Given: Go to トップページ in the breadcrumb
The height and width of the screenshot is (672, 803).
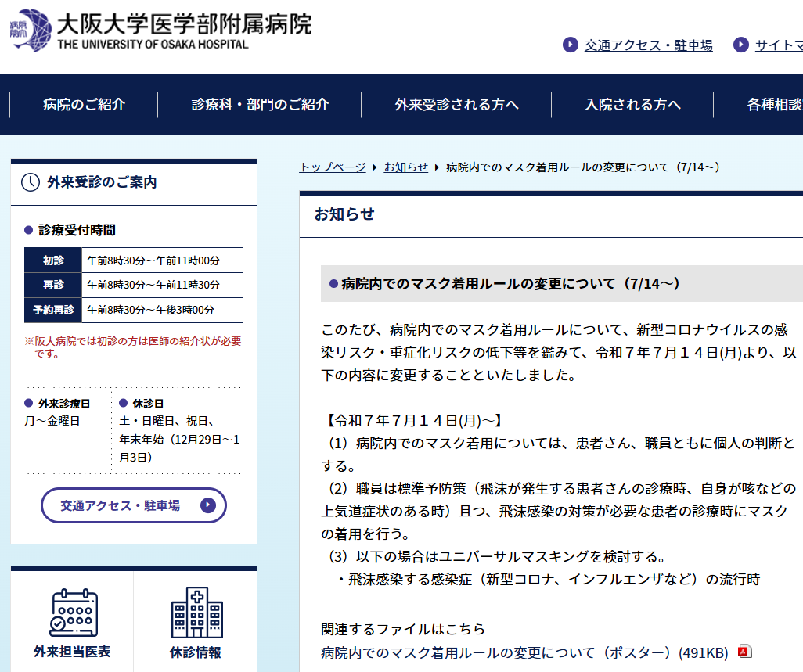Looking at the screenshot, I should [x=333, y=167].
